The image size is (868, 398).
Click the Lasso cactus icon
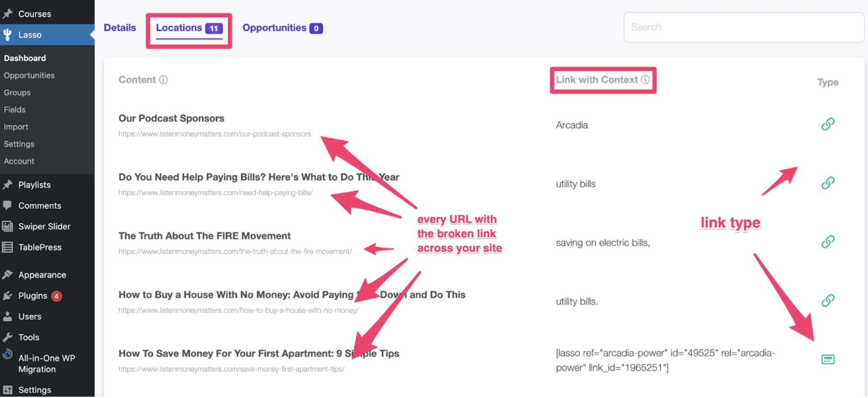coord(8,35)
